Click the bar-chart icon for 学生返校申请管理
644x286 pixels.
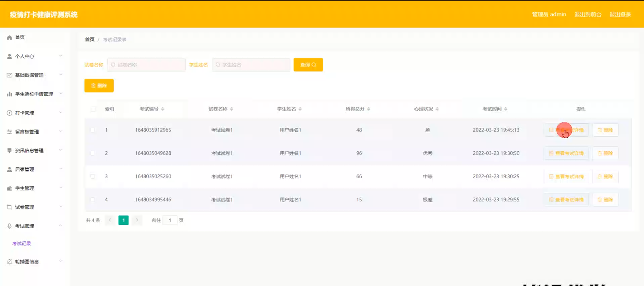(9, 94)
